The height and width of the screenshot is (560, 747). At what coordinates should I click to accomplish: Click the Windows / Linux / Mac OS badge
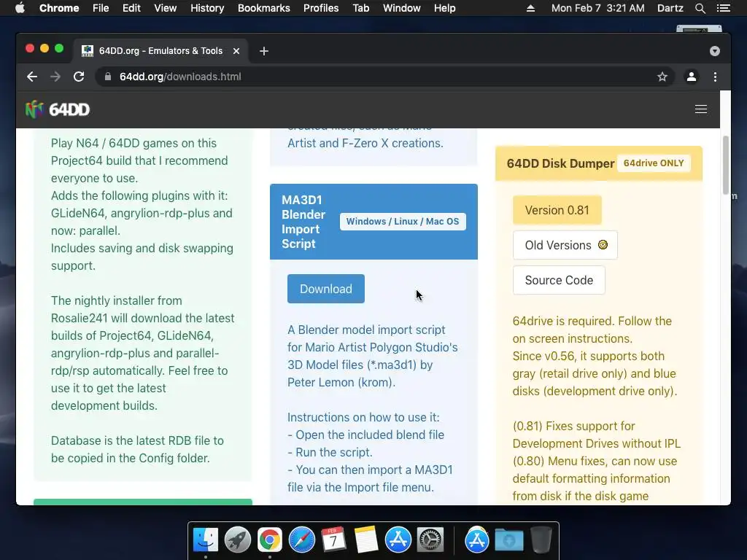403,222
